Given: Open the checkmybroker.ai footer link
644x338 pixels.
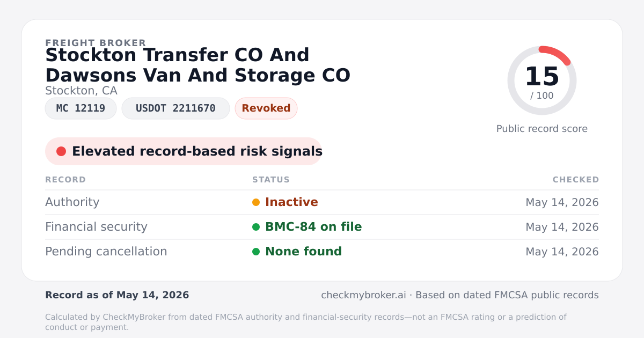Looking at the screenshot, I should click(363, 295).
